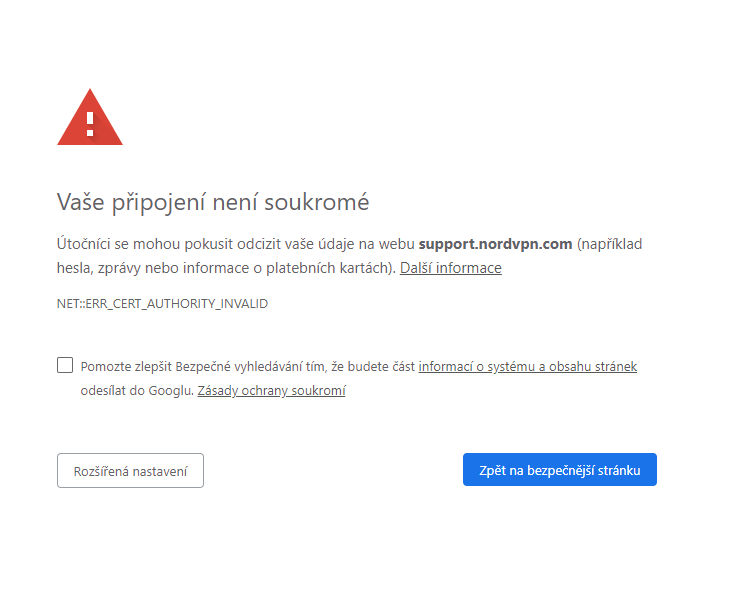The image size is (735, 595).
Task: Click the "odesílat do Googlu" text
Action: (x=136, y=390)
